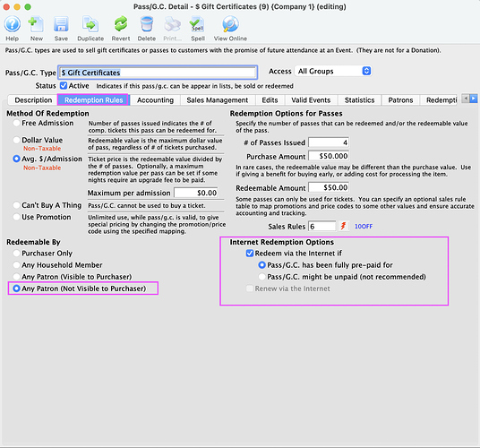Open the Help toolbar icon
The width and height of the screenshot is (480, 448).
pyautogui.click(x=13, y=24)
